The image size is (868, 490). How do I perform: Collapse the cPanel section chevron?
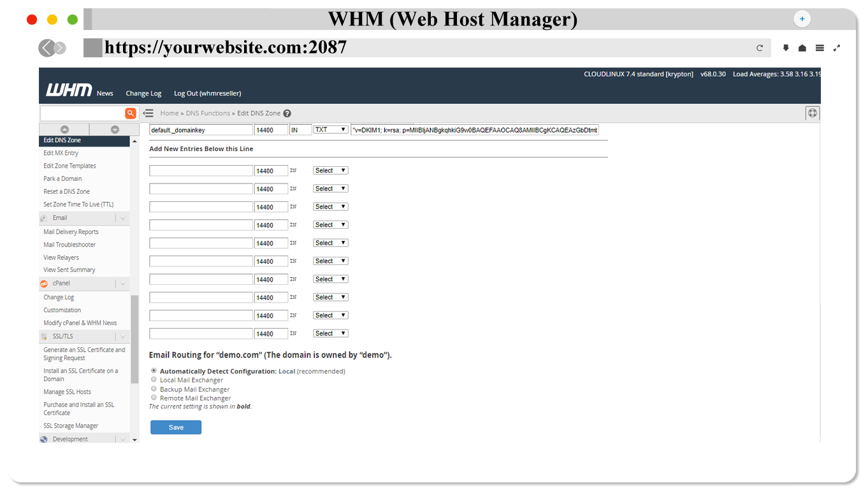pos(122,284)
